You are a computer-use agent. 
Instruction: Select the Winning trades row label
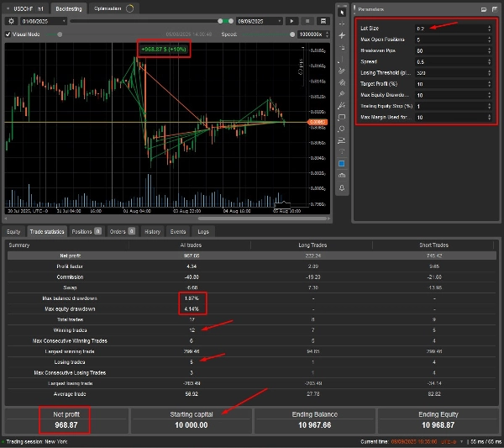tap(70, 330)
